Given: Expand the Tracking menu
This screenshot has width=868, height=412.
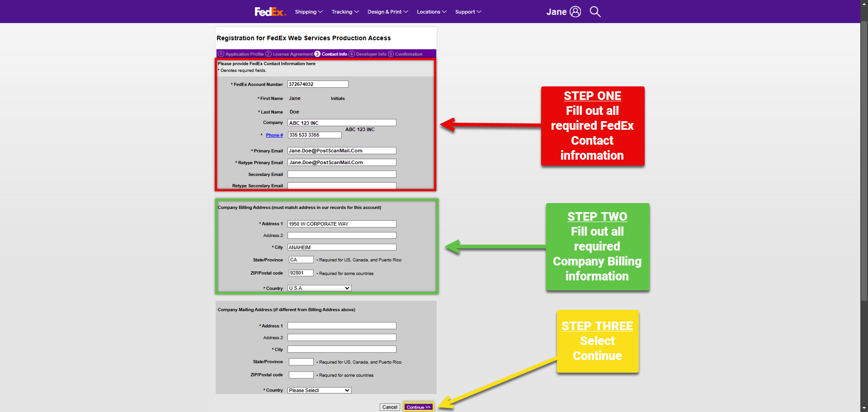Looking at the screenshot, I should (x=345, y=12).
